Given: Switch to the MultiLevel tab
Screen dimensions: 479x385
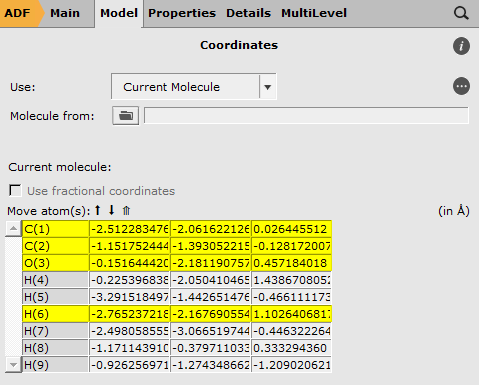Looking at the screenshot, I should tap(314, 13).
